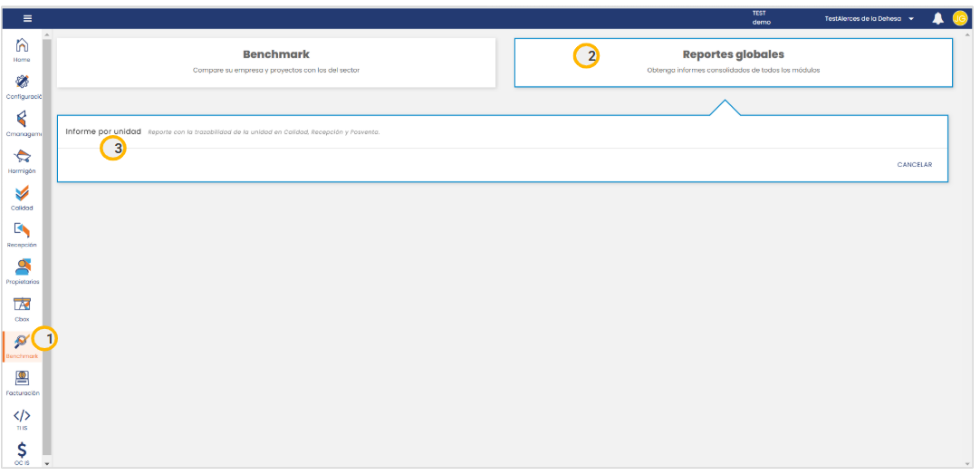Switch to the Benchmark tab card
Image resolution: width=980 pixels, height=475 pixels.
click(x=276, y=62)
